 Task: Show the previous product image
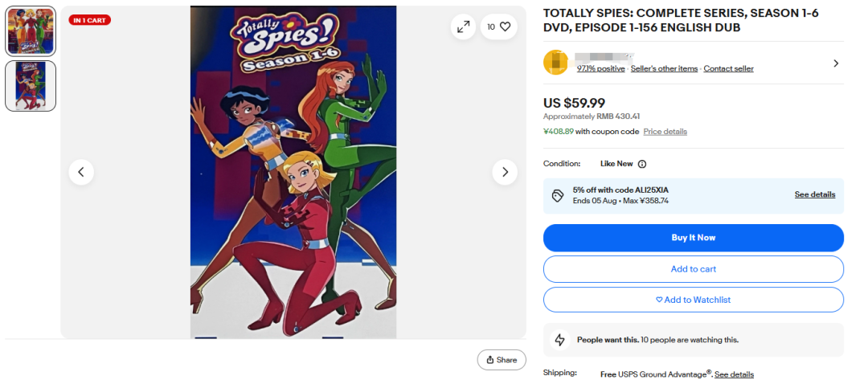[81, 172]
